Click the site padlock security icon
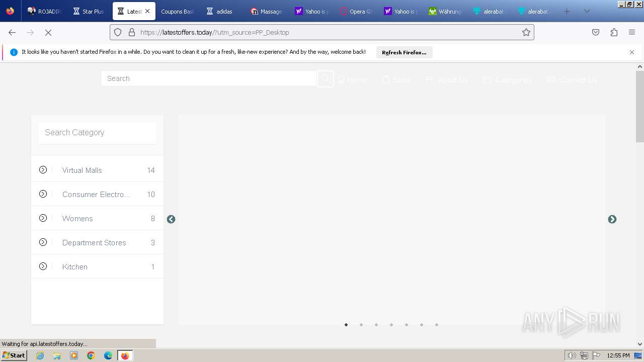644x362 pixels. coord(132,32)
